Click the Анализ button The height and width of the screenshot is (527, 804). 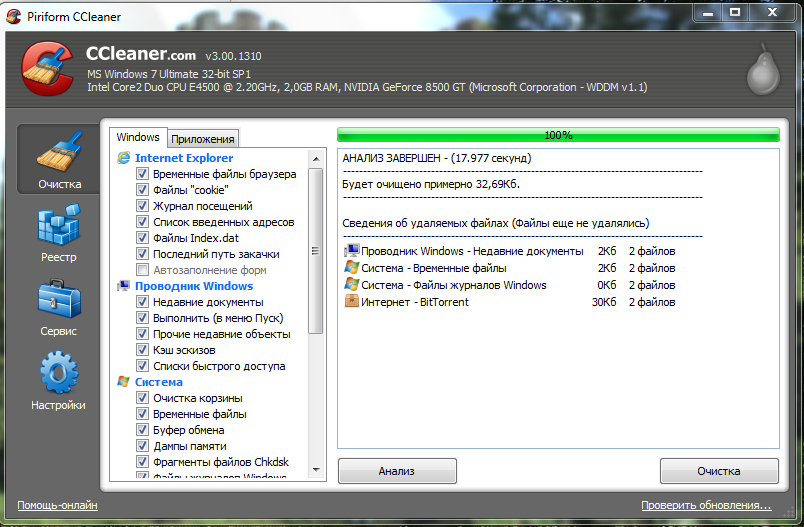click(397, 471)
